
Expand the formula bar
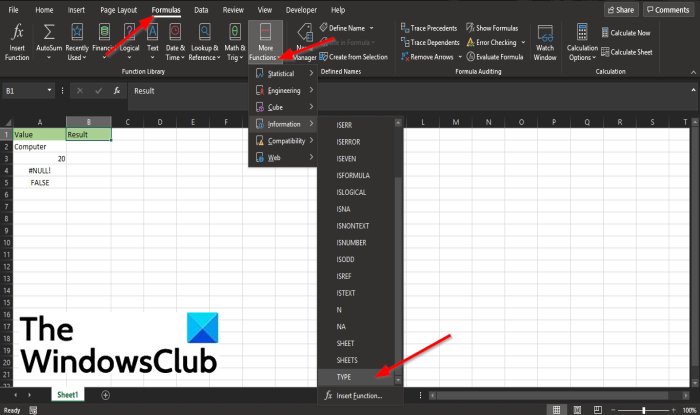coord(693,90)
